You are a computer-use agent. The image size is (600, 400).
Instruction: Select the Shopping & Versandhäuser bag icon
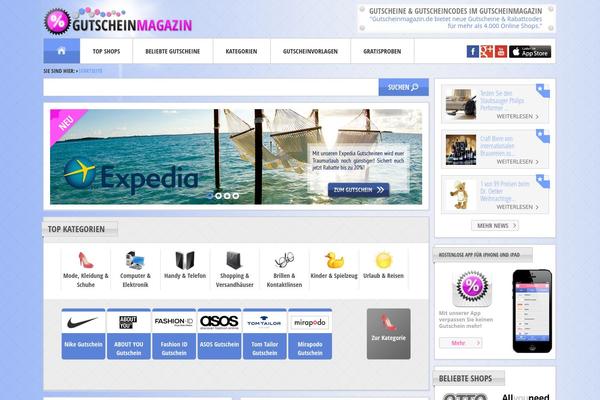(234, 260)
